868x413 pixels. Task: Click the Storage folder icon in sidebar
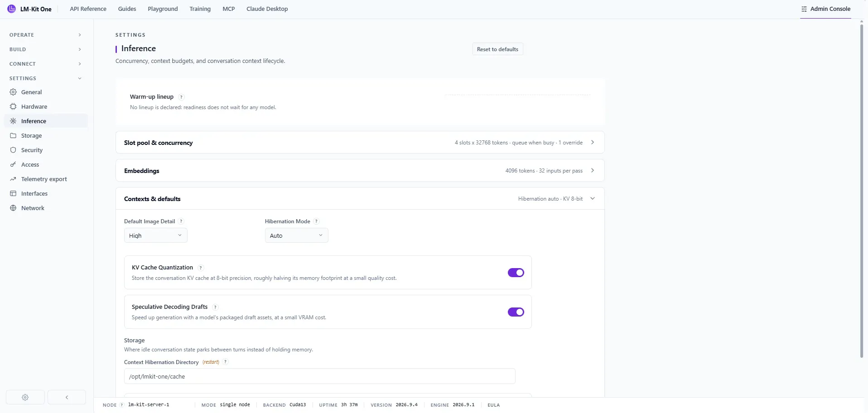[x=13, y=135]
